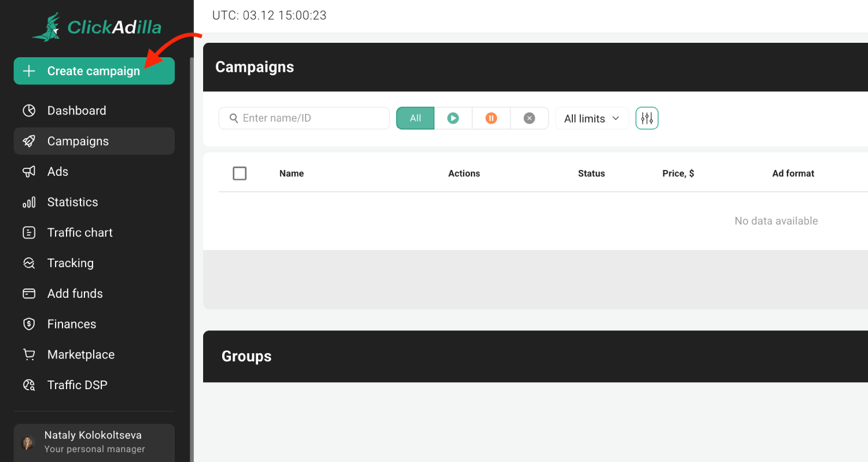The width and height of the screenshot is (868, 462).
Task: Open Marketplace page
Action: 94,354
